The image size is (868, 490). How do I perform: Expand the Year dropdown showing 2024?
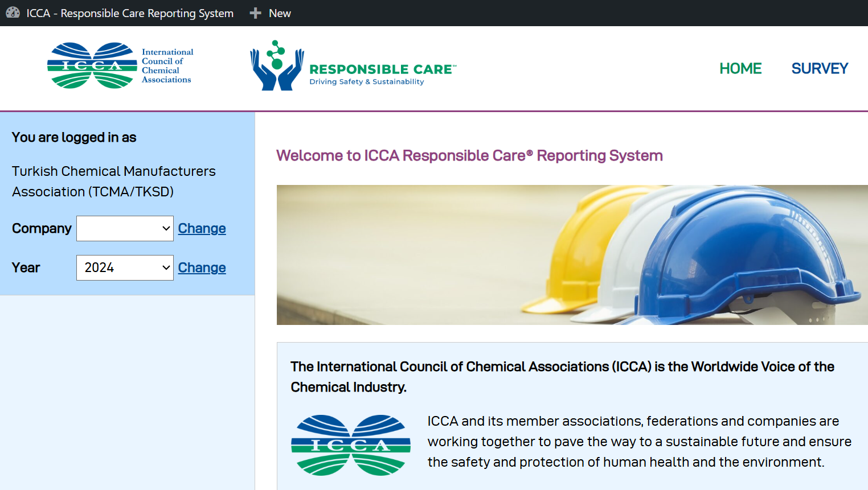click(x=125, y=267)
